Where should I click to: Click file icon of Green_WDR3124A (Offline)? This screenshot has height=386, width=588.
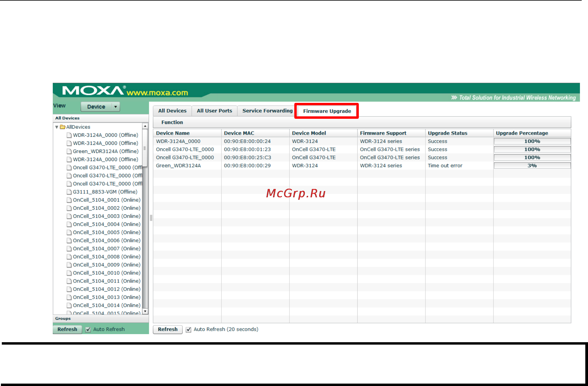pos(69,151)
